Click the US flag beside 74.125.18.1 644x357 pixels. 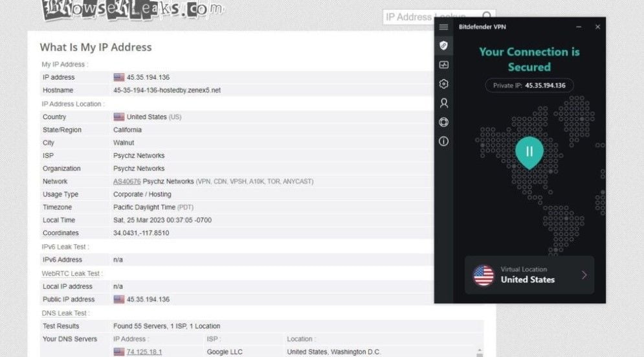(x=119, y=352)
